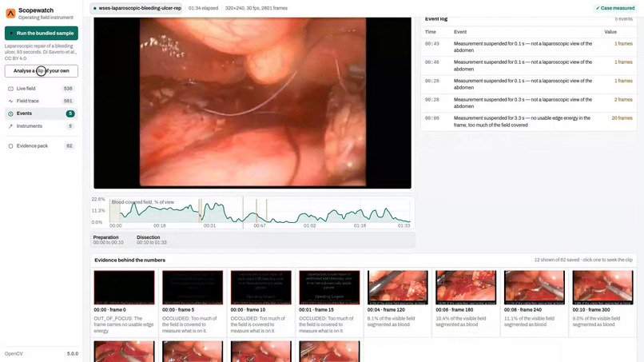
Task: Open the 00:00 event with 20 frames
Action: click(x=529, y=121)
